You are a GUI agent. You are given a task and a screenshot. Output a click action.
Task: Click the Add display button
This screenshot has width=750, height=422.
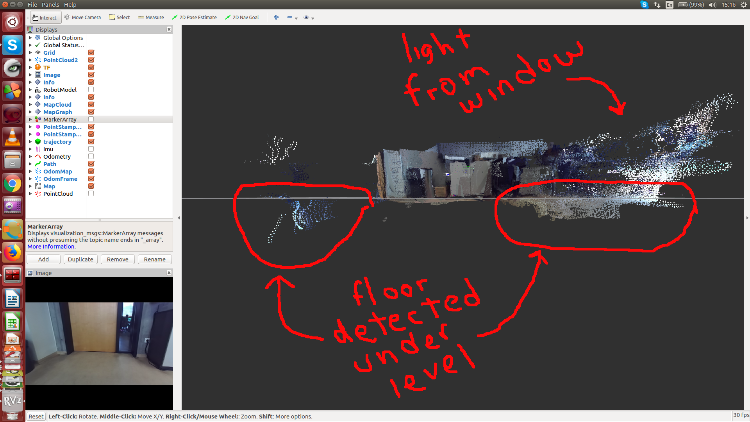[x=44, y=258]
